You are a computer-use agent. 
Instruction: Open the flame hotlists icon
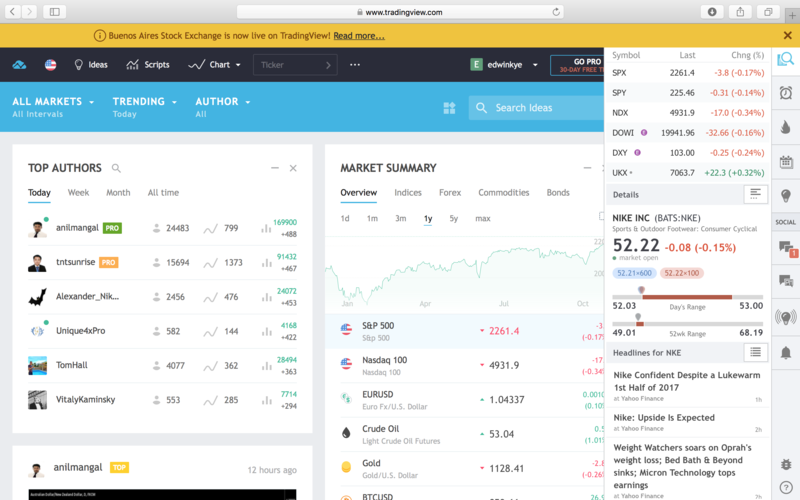click(786, 127)
